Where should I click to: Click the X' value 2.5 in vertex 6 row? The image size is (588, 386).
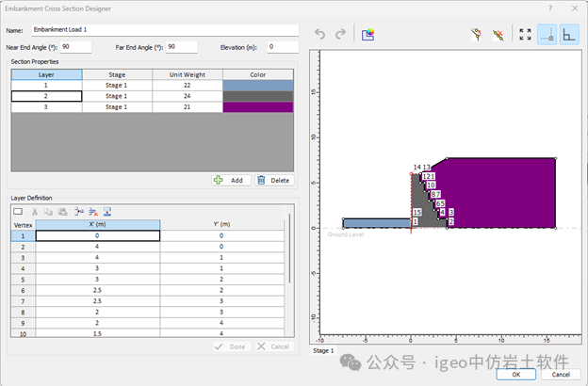pos(97,290)
